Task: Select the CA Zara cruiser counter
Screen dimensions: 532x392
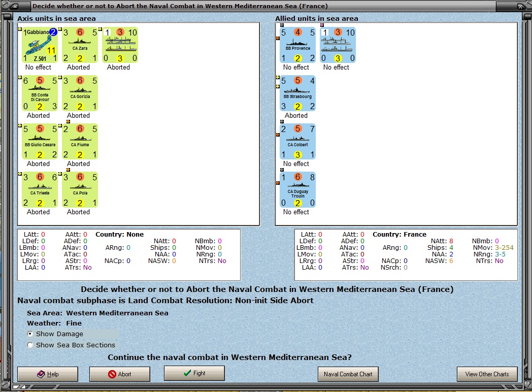Action: pos(80,45)
